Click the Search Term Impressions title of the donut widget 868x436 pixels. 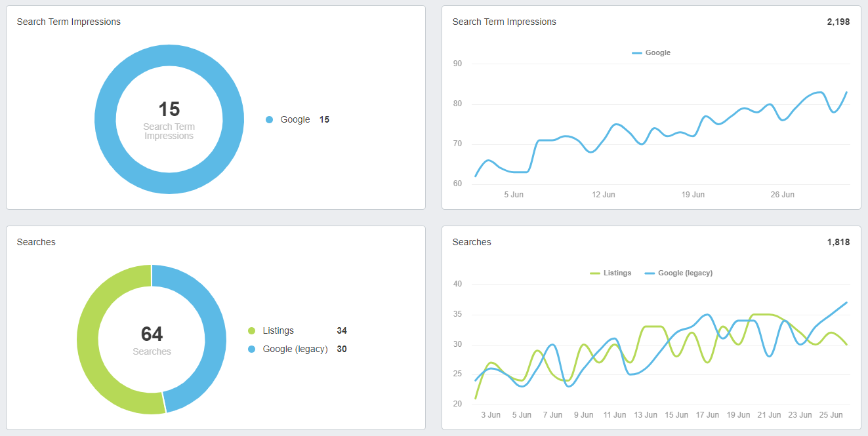(69, 22)
